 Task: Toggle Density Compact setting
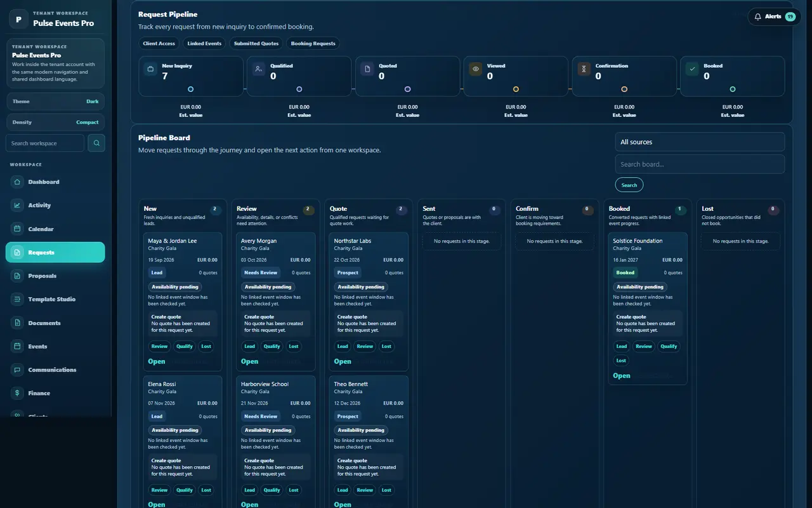click(55, 122)
